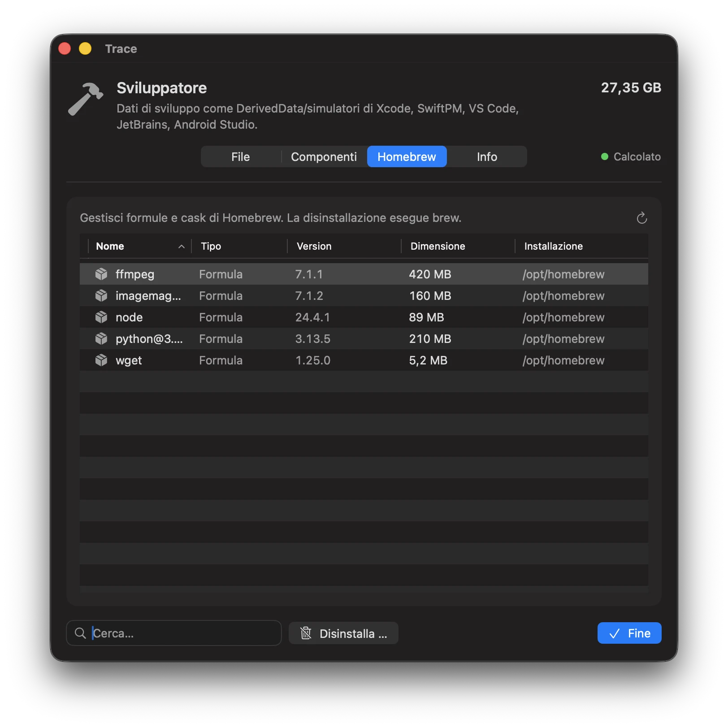Click the refresh Homebrew list icon

pyautogui.click(x=641, y=218)
